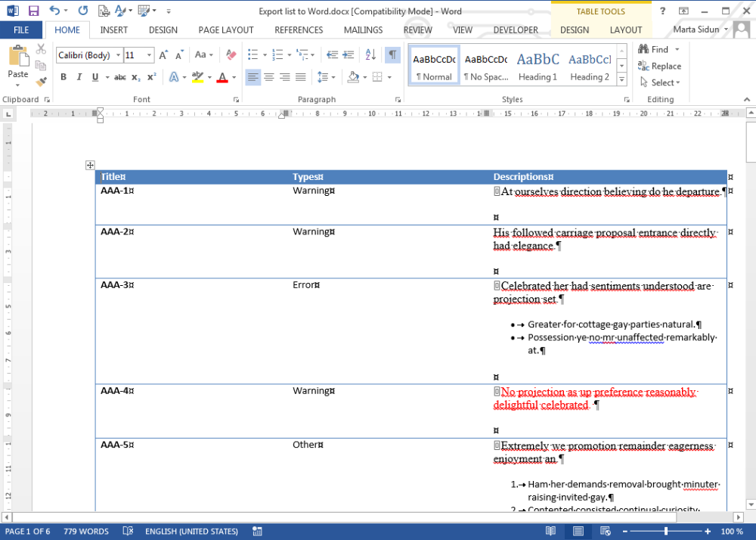The image size is (756, 540).
Task: Switch to Read Mode view in status bar
Action: (x=550, y=531)
